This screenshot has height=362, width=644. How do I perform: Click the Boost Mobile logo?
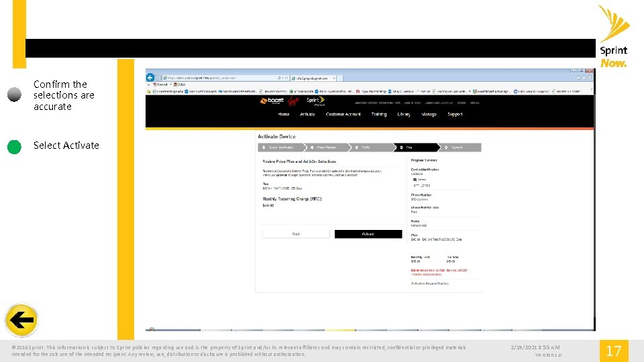(x=272, y=101)
